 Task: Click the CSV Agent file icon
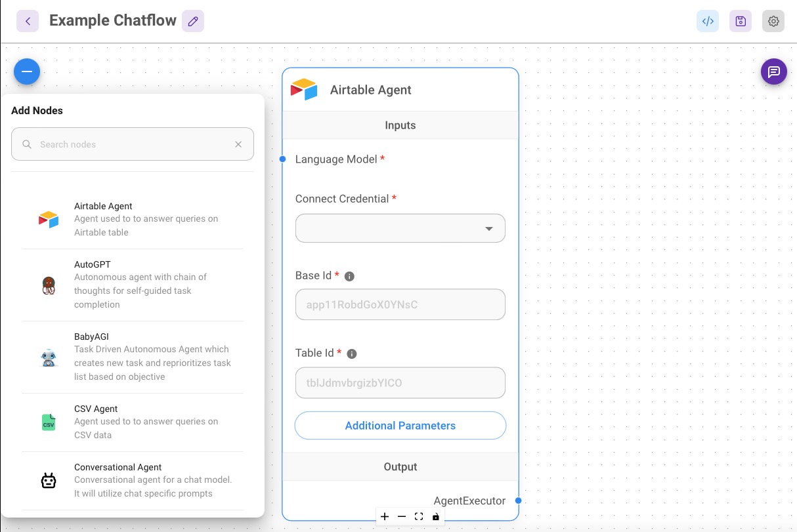tap(48, 422)
